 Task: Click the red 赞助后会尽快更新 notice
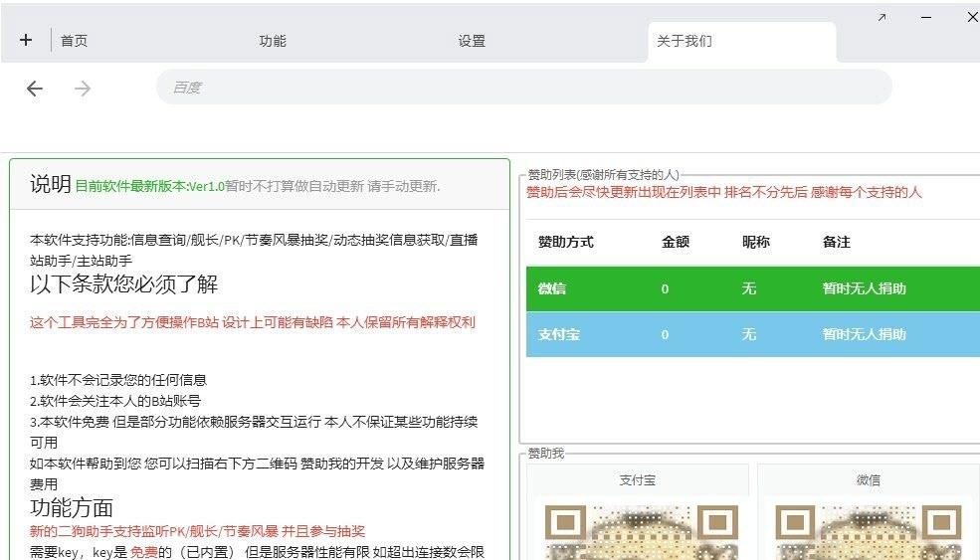pos(723,193)
